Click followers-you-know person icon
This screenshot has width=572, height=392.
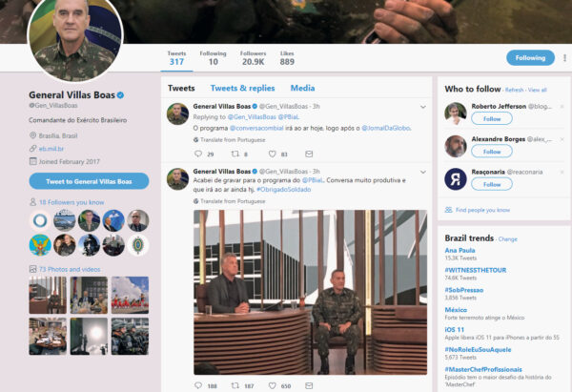pyautogui.click(x=32, y=202)
